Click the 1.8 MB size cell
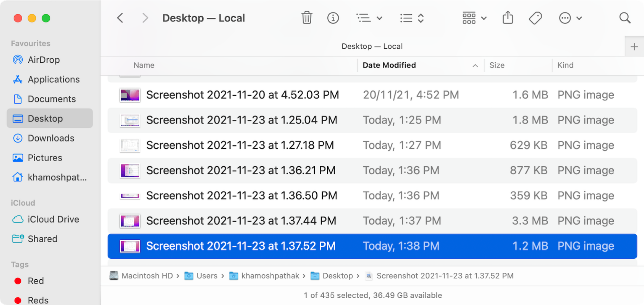644x305 pixels. coord(530,120)
